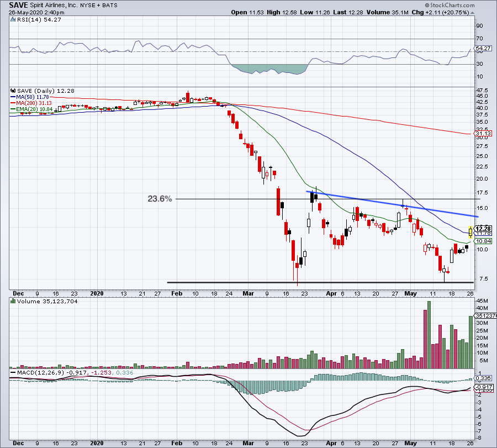Click the Spirit Airlines, Inc. company name
This screenshot has height=448, width=497.
pyautogui.click(x=54, y=6)
